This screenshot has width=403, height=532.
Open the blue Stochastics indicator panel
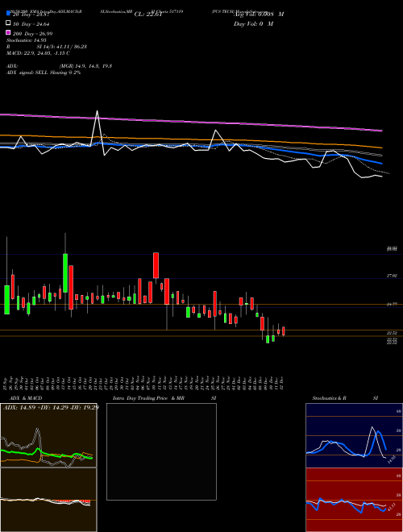coord(354,435)
